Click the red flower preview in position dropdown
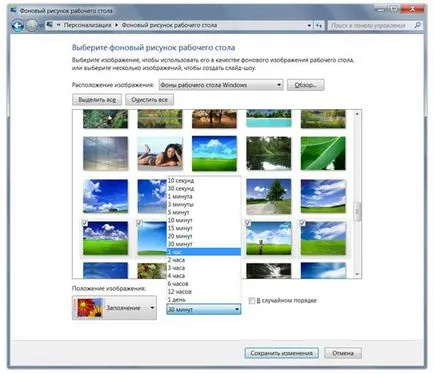 [89, 307]
